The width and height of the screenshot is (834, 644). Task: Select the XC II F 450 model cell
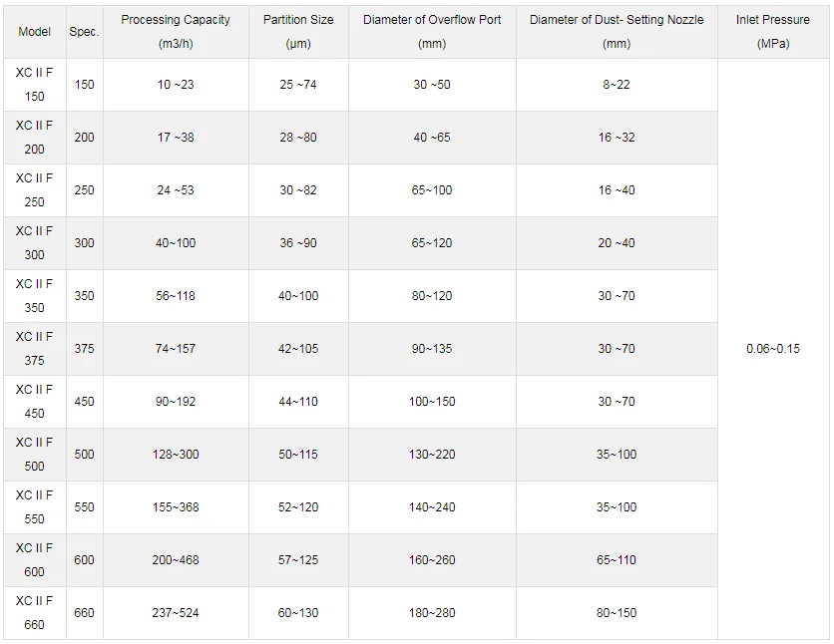[34, 402]
